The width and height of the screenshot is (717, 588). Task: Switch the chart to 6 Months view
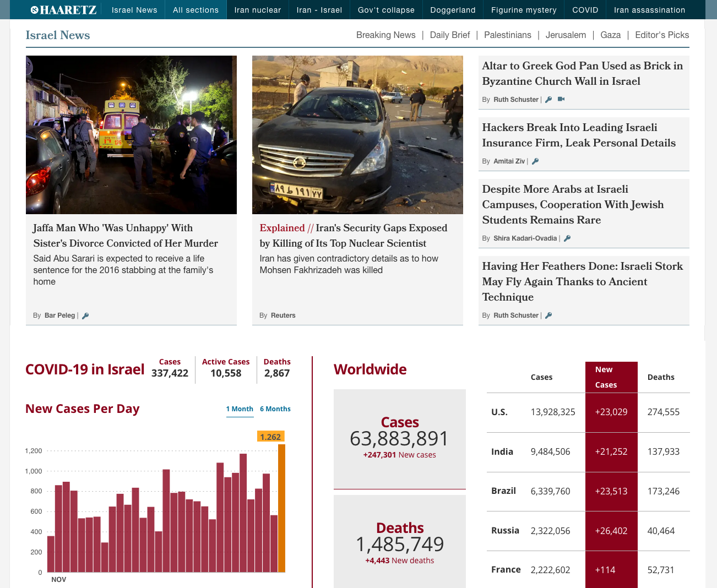[x=275, y=409]
